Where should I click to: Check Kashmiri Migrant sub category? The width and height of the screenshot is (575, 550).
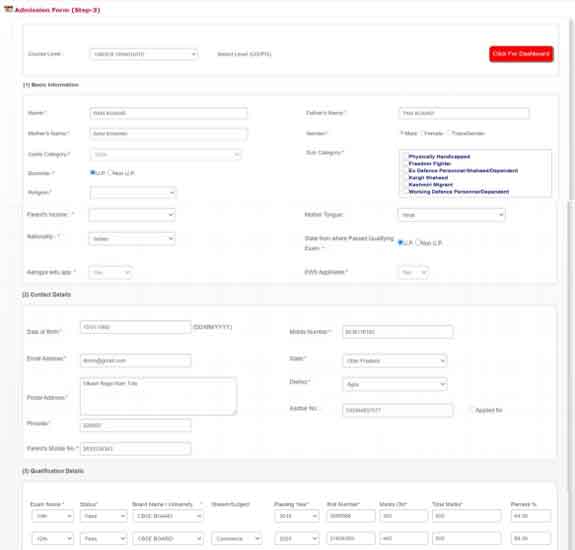405,184
